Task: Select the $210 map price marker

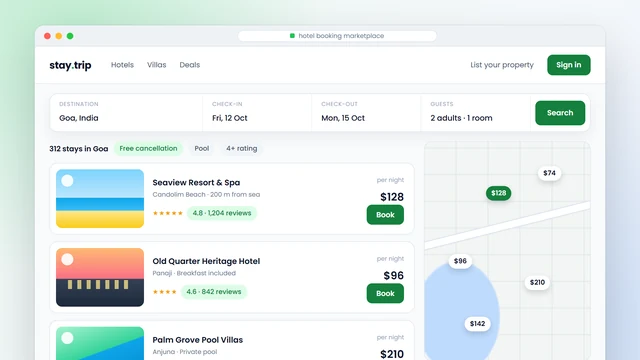Action: coord(537,282)
